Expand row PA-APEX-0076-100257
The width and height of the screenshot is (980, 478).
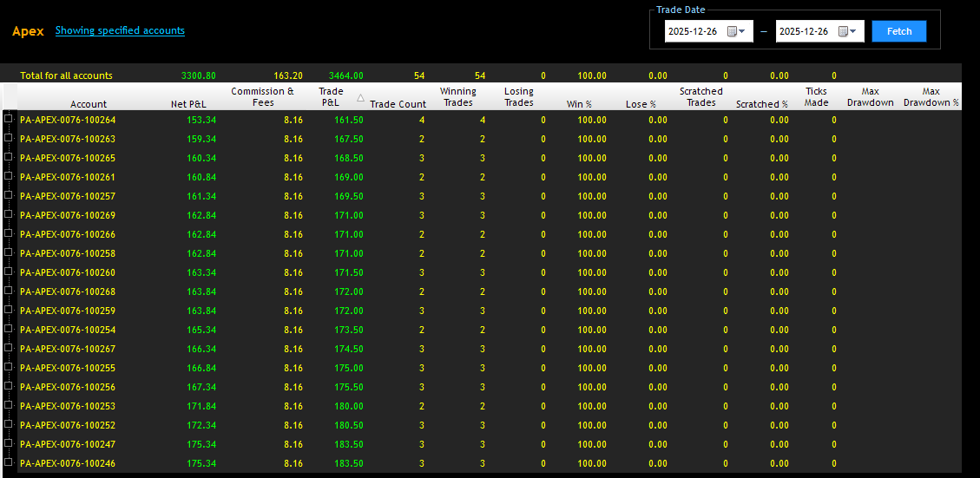8,195
